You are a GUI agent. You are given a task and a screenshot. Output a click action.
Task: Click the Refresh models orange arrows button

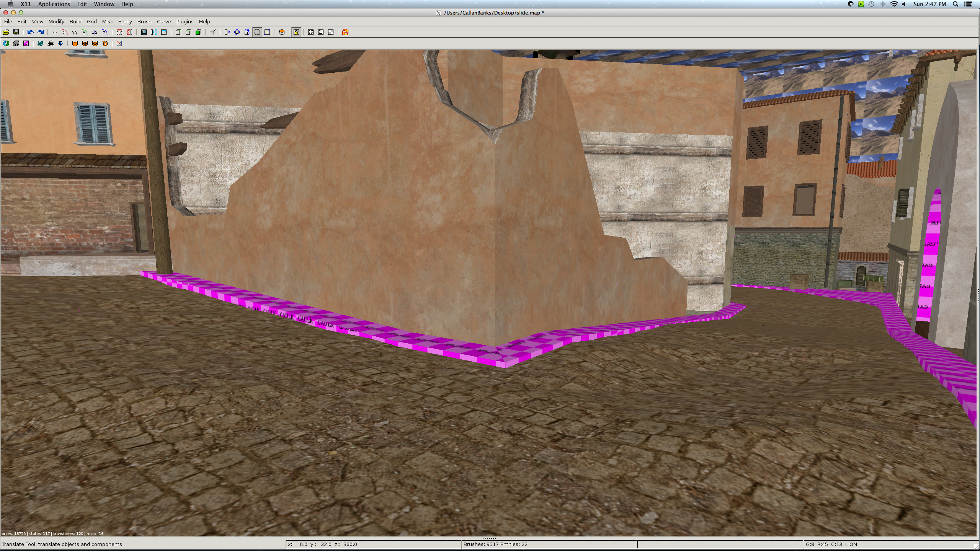[x=345, y=32]
